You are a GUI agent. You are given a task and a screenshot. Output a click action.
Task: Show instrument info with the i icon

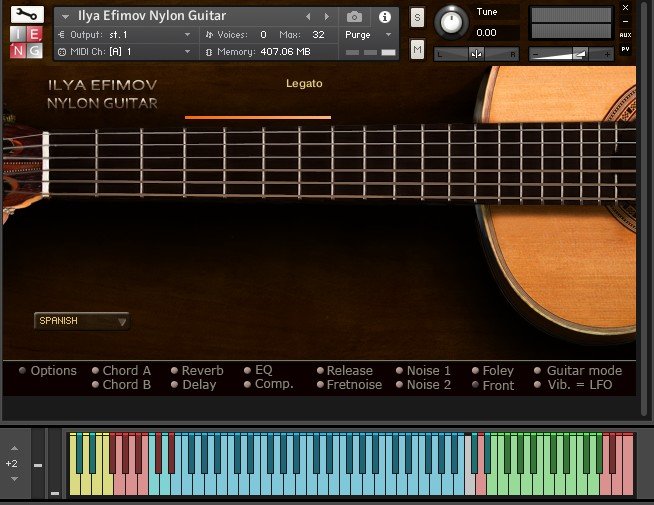point(385,17)
